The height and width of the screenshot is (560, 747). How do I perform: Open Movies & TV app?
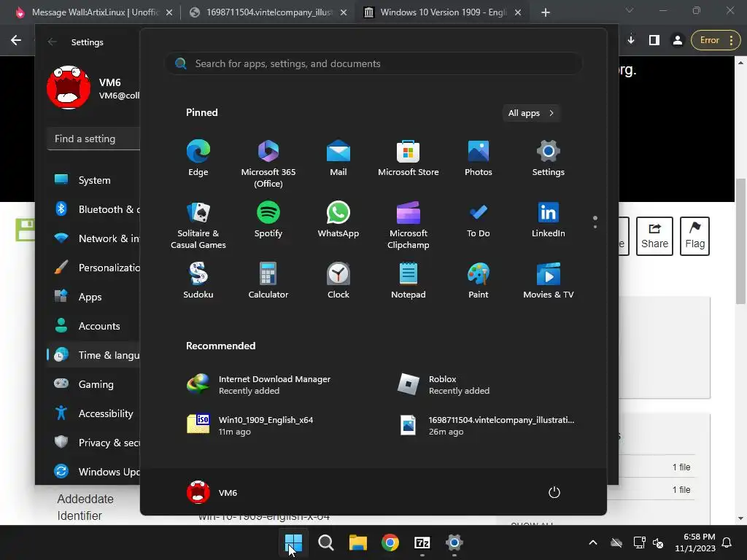pos(549,281)
